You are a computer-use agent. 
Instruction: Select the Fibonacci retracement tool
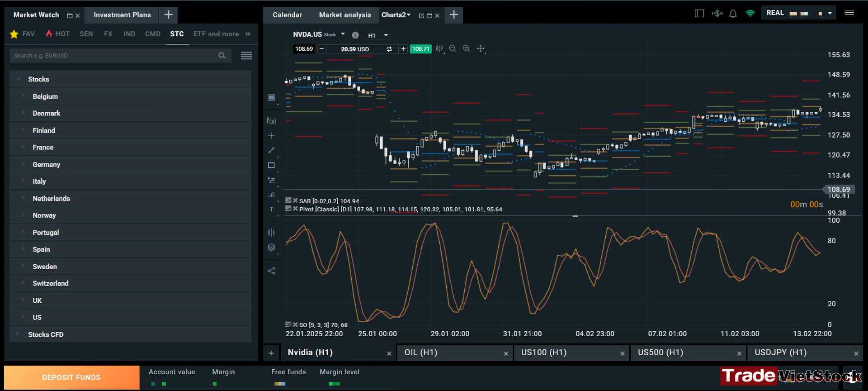[x=271, y=180]
